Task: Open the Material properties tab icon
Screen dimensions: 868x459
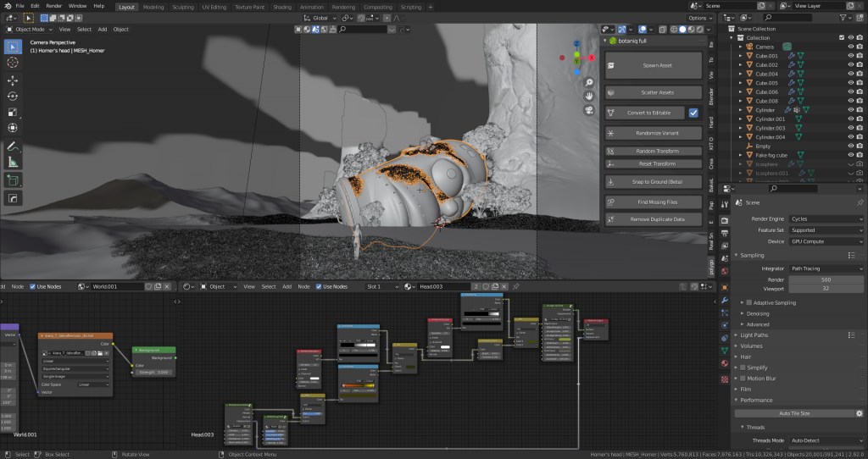Action: tap(724, 363)
